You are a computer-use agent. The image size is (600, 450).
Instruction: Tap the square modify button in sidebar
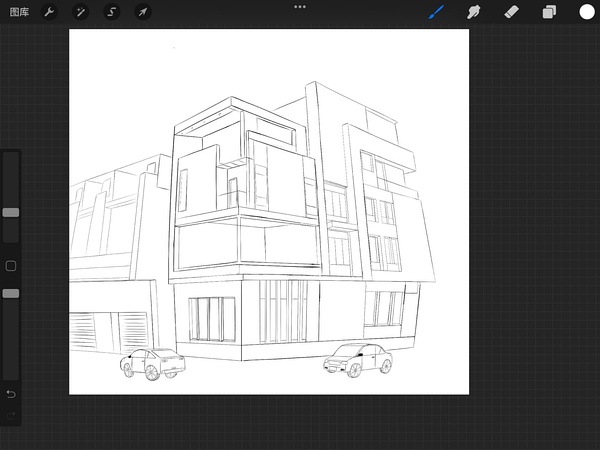coord(11,266)
